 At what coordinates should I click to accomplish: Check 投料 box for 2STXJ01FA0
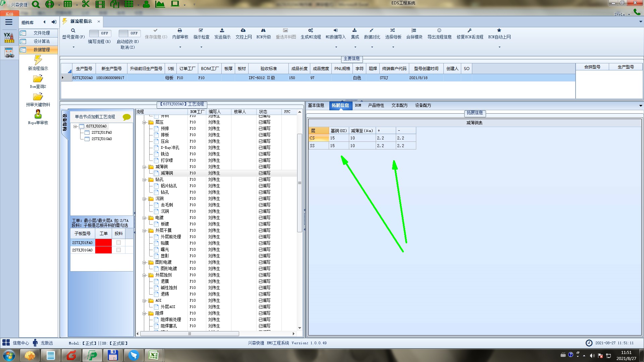[x=118, y=243]
